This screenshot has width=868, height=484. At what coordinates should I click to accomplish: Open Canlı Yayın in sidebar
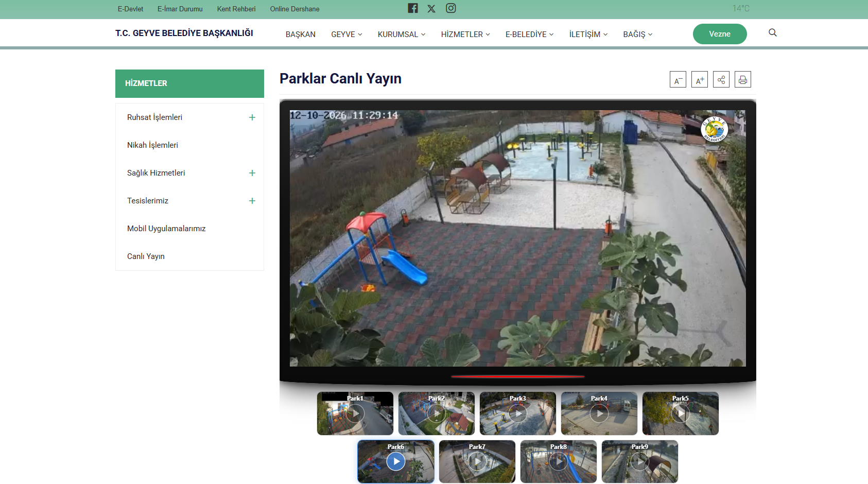click(x=146, y=256)
